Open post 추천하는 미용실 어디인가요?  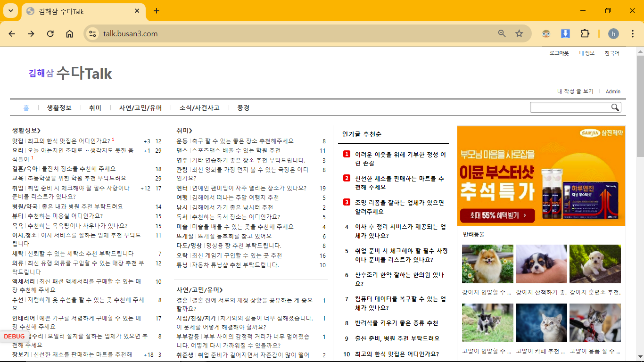(x=65, y=216)
